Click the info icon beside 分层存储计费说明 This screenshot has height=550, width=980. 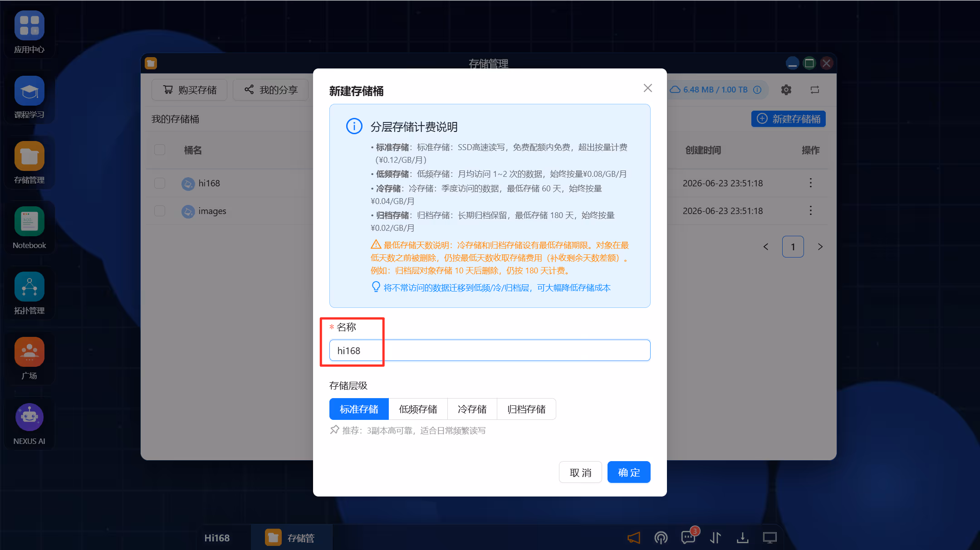tap(354, 126)
